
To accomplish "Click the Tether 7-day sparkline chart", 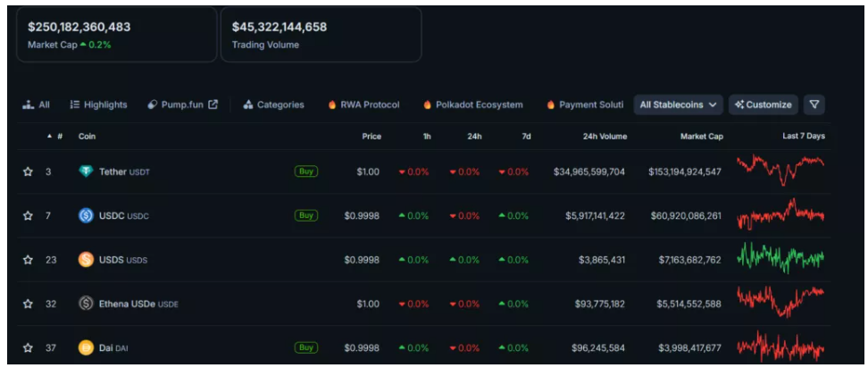I will pos(780,169).
